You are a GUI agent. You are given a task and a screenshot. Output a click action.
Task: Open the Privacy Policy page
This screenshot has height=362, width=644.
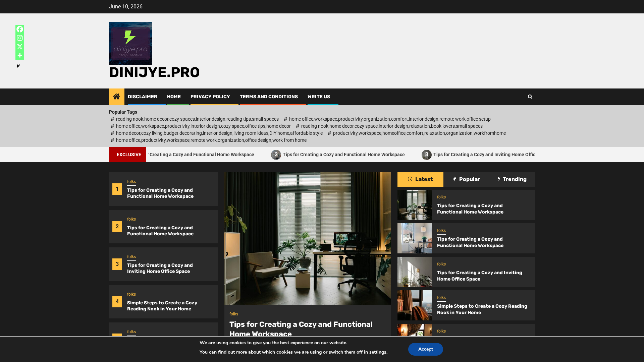(x=210, y=97)
